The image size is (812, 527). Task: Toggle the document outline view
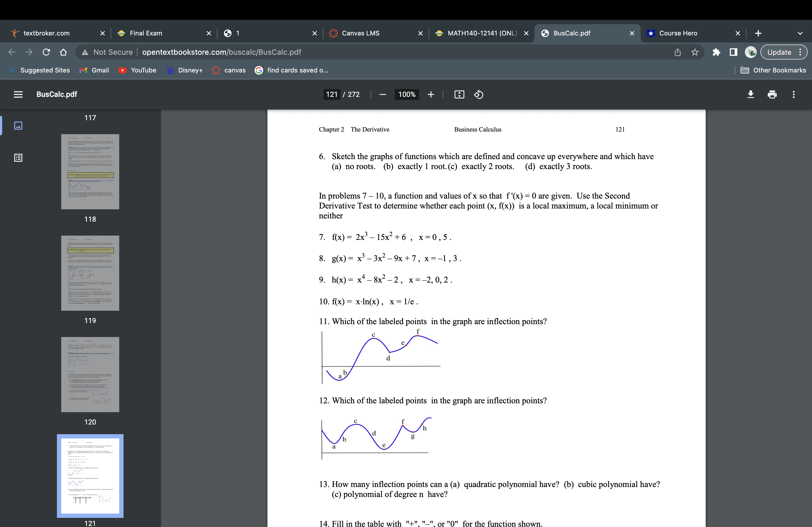click(18, 158)
